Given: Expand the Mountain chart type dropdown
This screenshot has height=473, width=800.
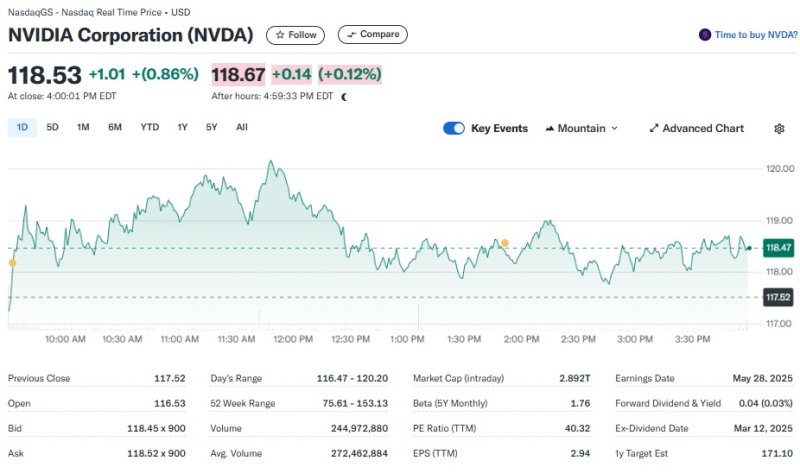Looking at the screenshot, I should [x=614, y=129].
